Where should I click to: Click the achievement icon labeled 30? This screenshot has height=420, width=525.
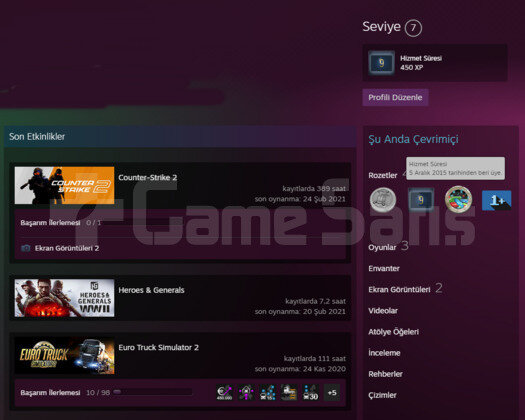(x=310, y=392)
